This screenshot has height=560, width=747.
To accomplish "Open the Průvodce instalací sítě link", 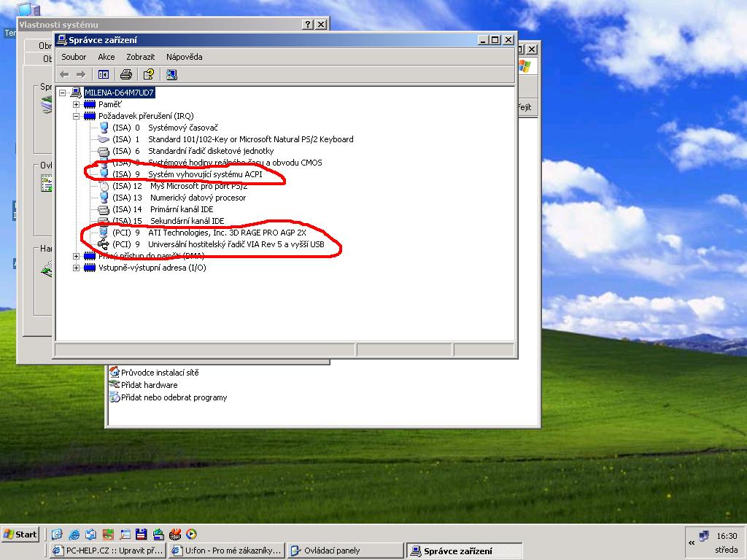I will (x=160, y=373).
